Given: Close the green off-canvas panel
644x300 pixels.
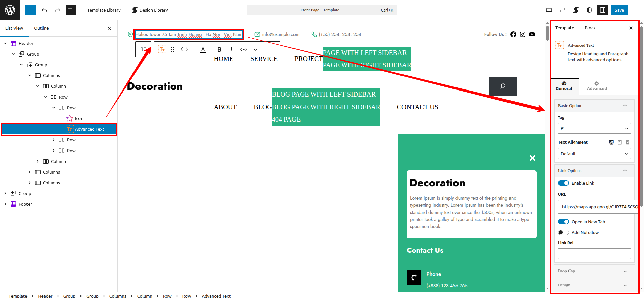Looking at the screenshot, I should (532, 158).
